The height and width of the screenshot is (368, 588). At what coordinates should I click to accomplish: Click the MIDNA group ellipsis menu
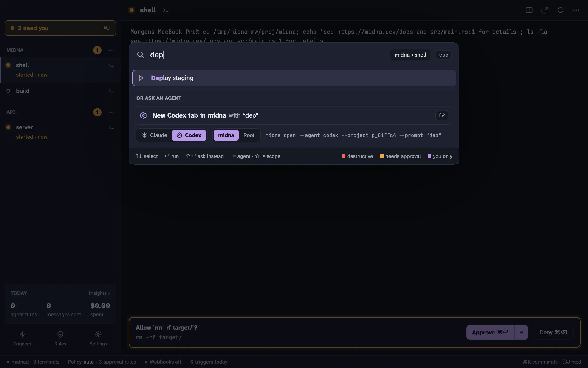pos(111,50)
